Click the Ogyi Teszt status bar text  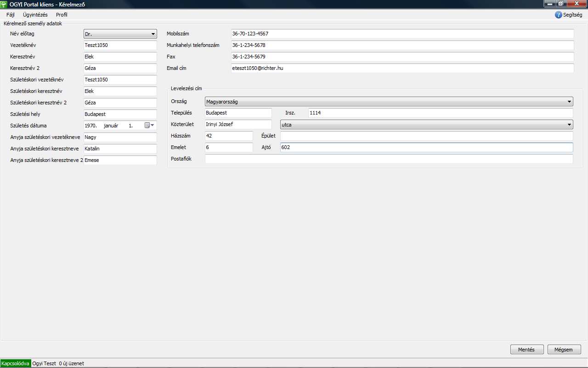click(x=44, y=363)
